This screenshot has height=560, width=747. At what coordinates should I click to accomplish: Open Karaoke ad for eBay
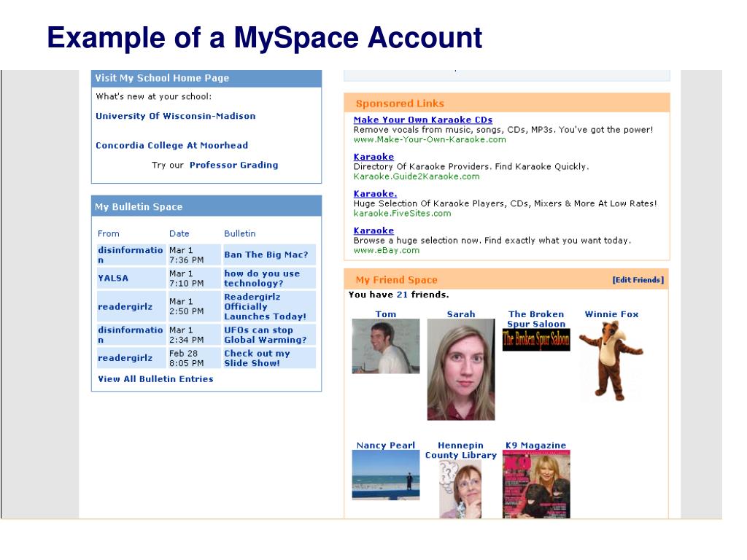(373, 230)
